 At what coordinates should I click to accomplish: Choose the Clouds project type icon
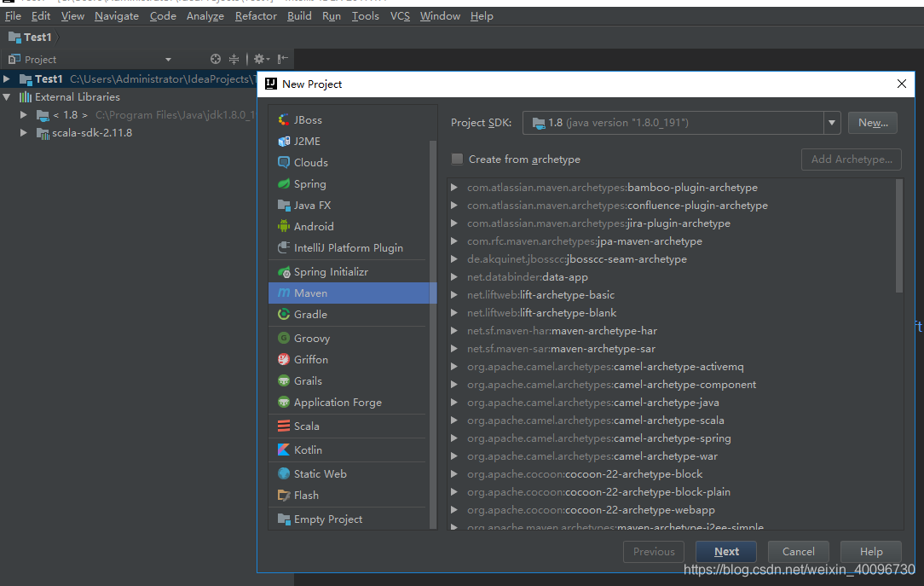284,162
